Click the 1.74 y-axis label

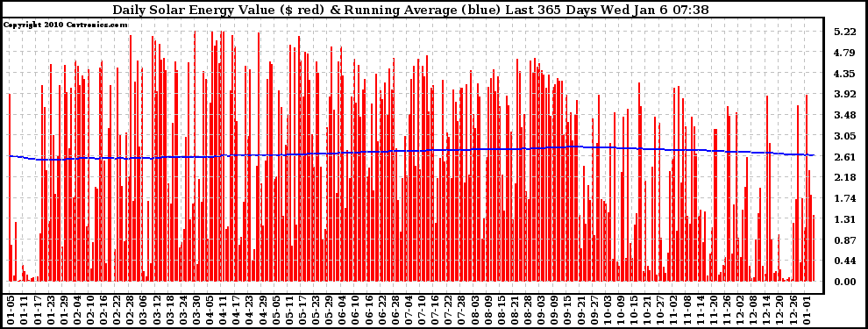844,198
